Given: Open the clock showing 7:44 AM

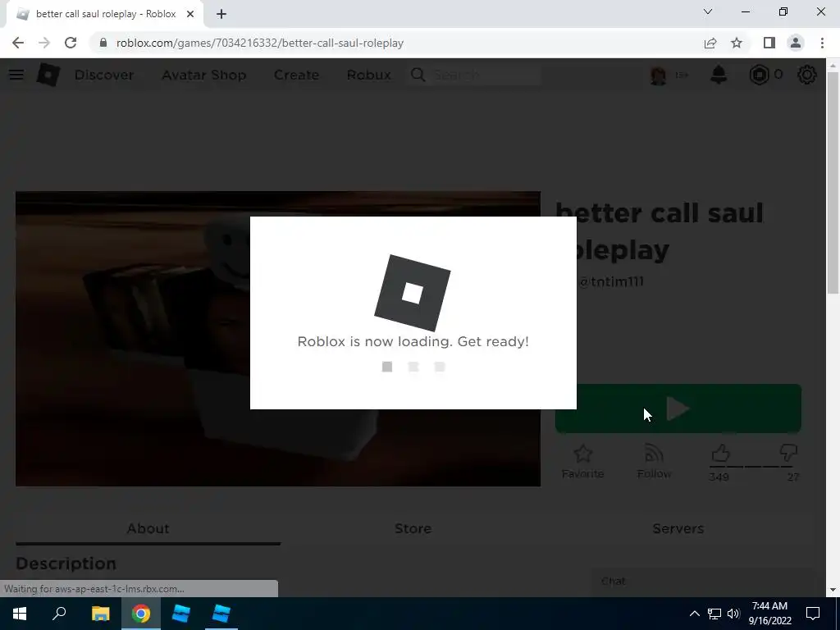Looking at the screenshot, I should 769,614.
